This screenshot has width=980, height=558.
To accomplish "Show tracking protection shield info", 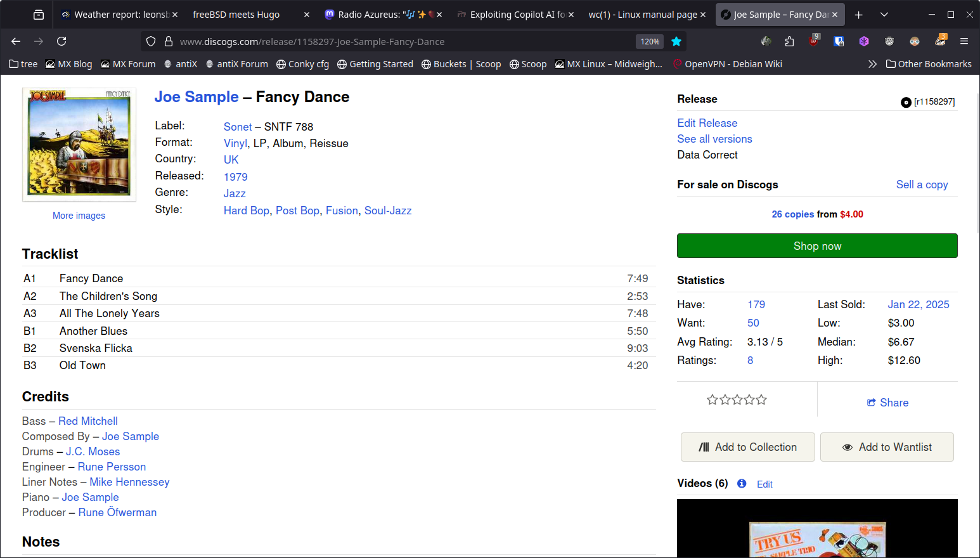I will tap(151, 41).
